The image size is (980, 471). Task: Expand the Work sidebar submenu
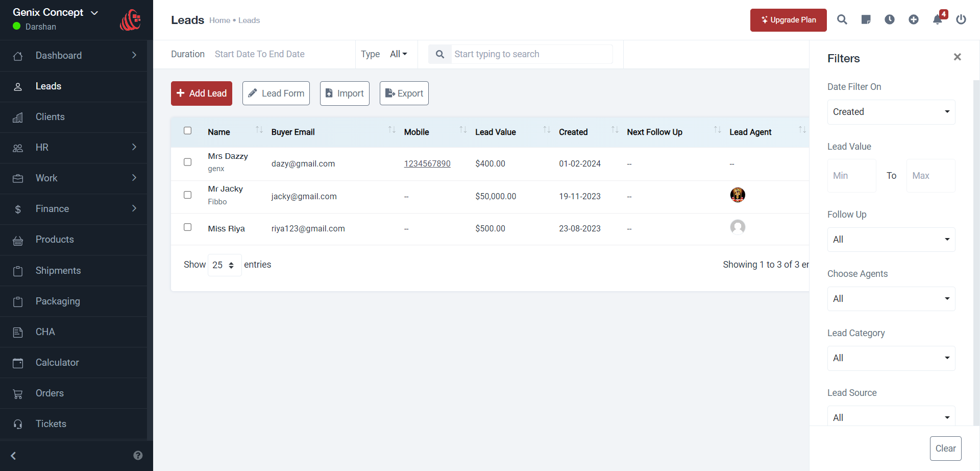[134, 178]
